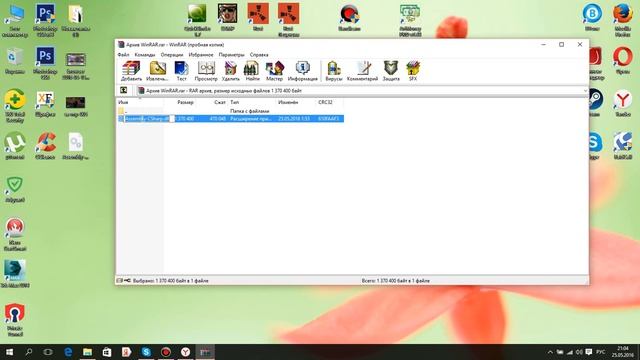
Task: Go up one level in WinRAR
Action: 124,90
